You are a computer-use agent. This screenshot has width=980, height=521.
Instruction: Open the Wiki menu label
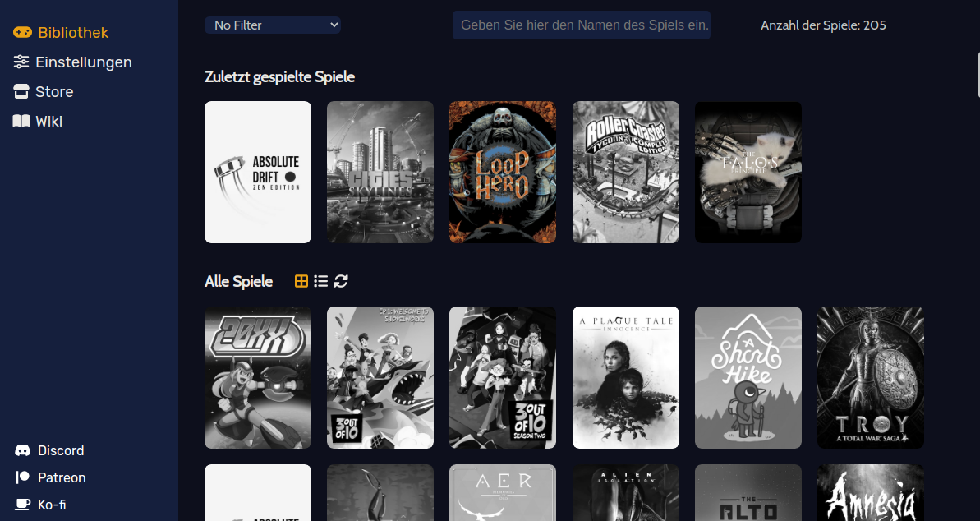tap(48, 122)
